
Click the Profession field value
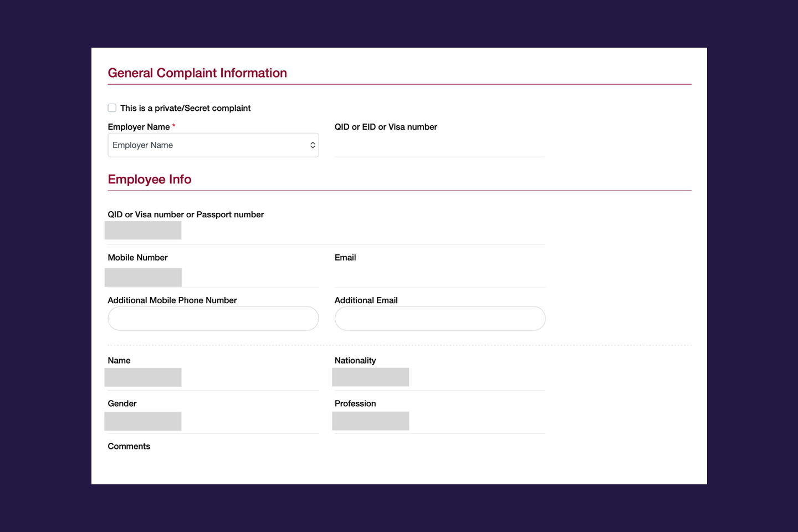(371, 421)
